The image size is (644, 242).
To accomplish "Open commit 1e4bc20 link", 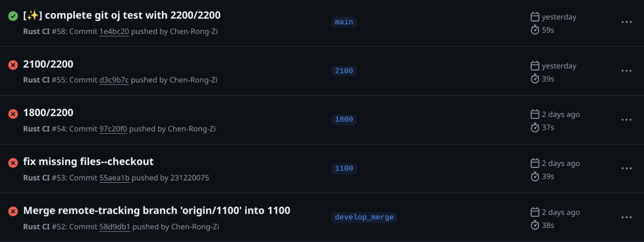I will tap(114, 31).
